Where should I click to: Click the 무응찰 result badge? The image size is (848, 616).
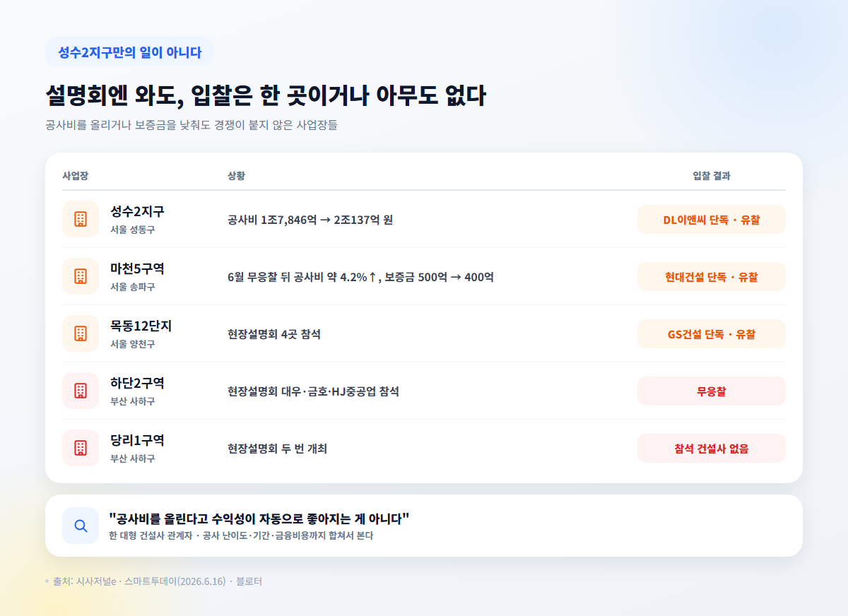point(712,391)
